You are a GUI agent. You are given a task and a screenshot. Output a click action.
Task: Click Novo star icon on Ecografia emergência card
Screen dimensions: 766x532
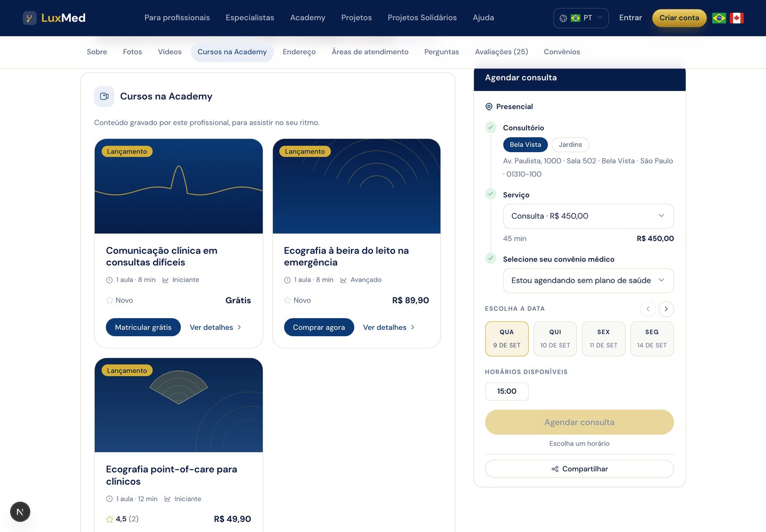pyautogui.click(x=287, y=300)
